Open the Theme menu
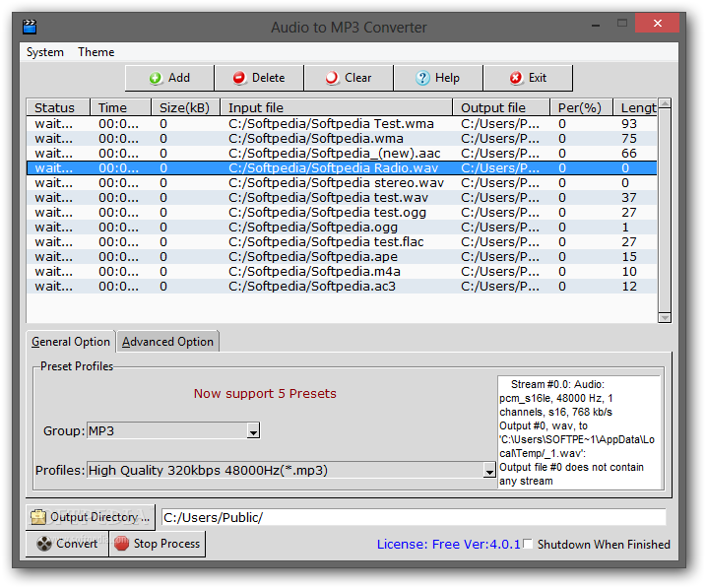 (x=96, y=52)
